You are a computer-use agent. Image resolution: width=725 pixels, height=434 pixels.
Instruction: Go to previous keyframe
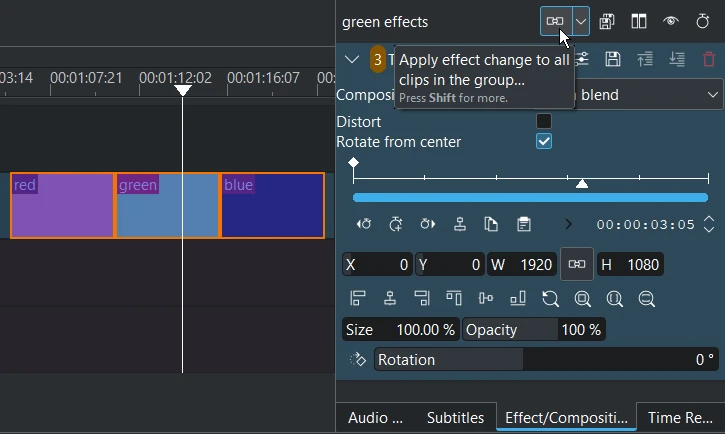(364, 224)
